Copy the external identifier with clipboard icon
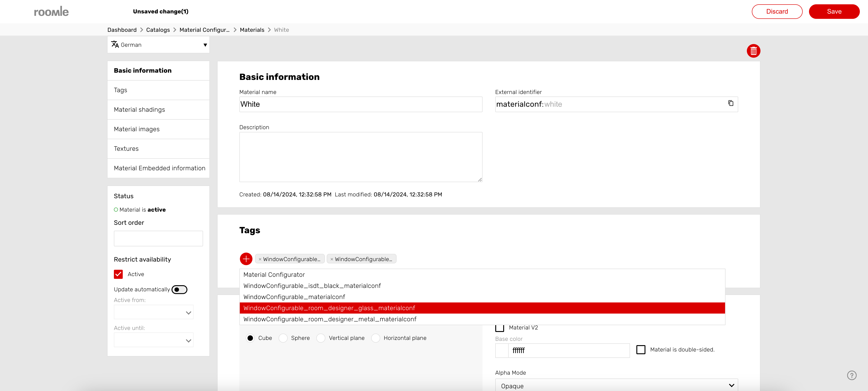The image size is (868, 391). pos(731,103)
